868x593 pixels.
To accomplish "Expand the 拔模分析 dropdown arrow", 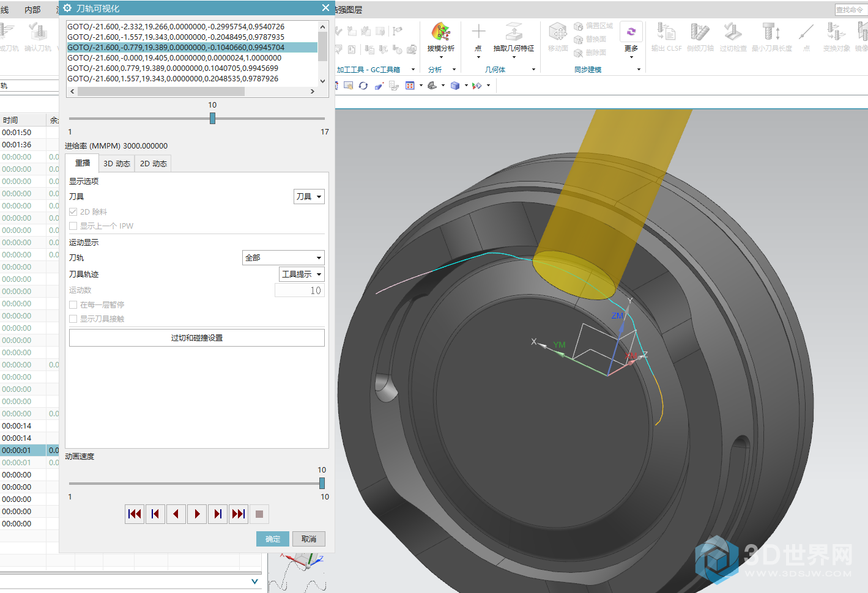I will pos(440,57).
